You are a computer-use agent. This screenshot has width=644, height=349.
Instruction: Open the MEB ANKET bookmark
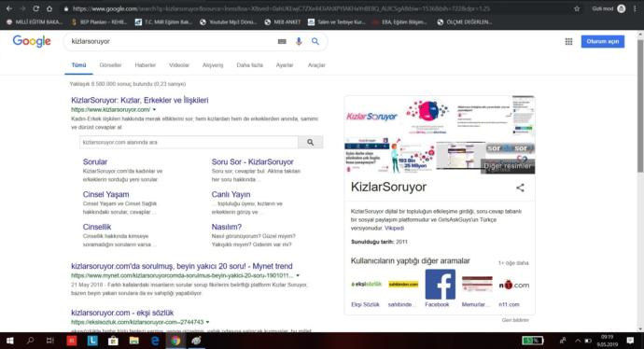click(283, 21)
